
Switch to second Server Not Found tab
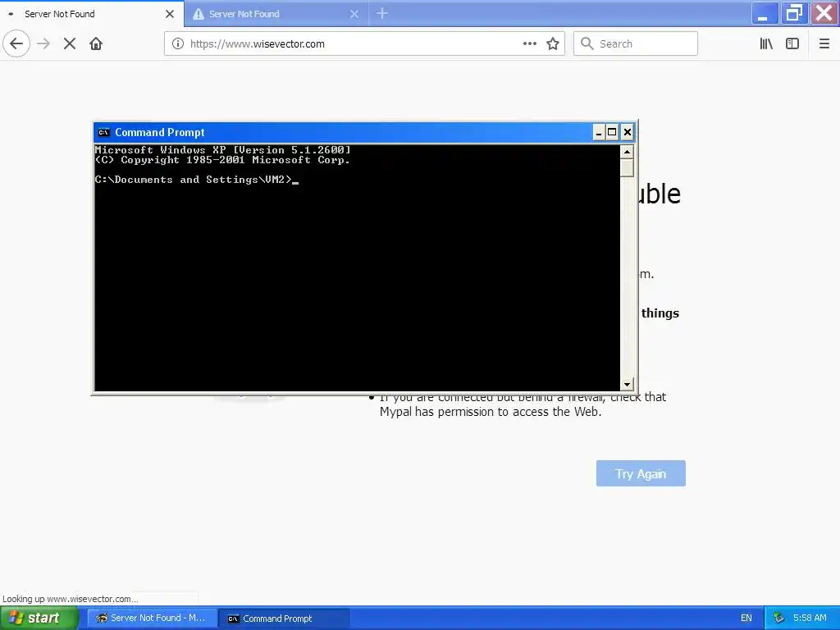click(276, 13)
